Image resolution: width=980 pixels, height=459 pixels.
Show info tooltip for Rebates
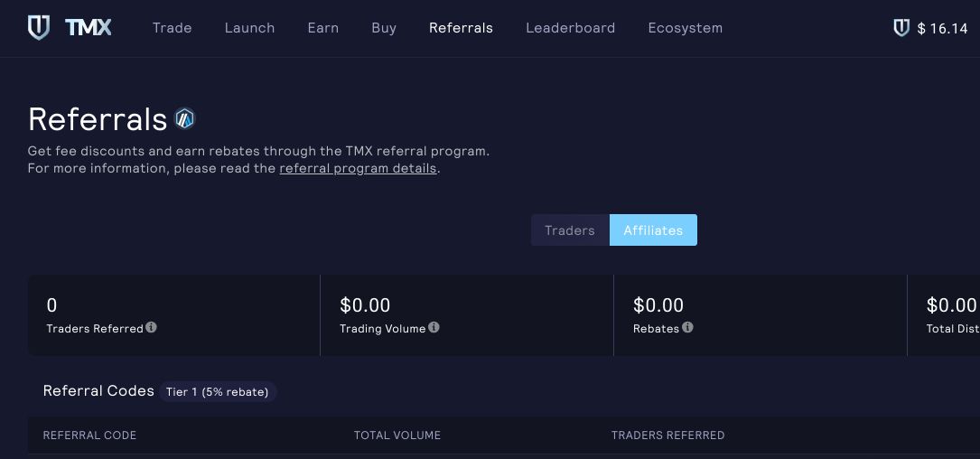point(687,327)
